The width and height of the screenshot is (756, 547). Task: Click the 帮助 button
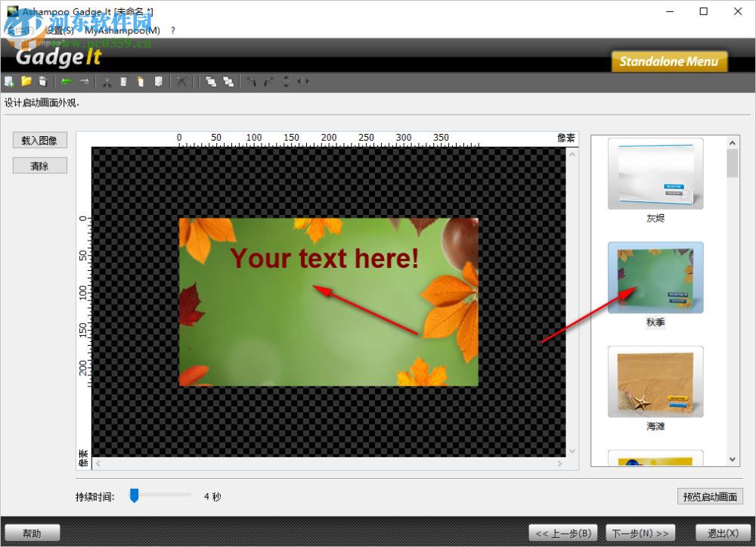point(32,533)
